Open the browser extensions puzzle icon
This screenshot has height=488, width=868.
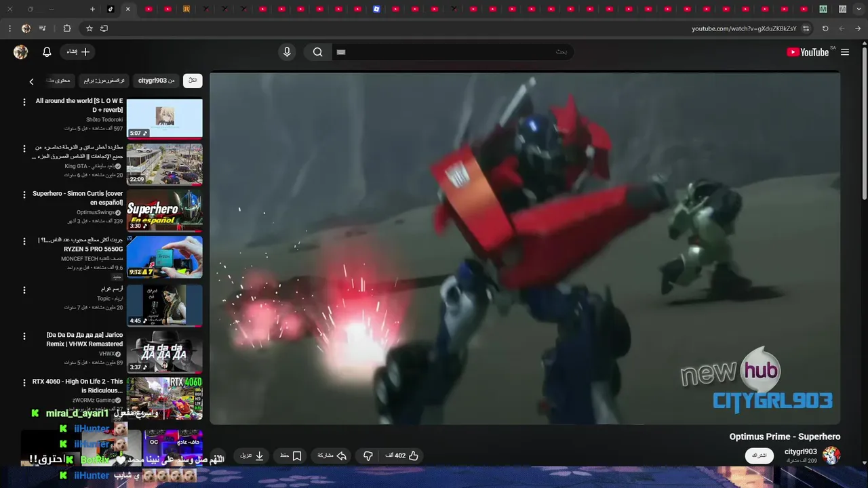point(66,28)
